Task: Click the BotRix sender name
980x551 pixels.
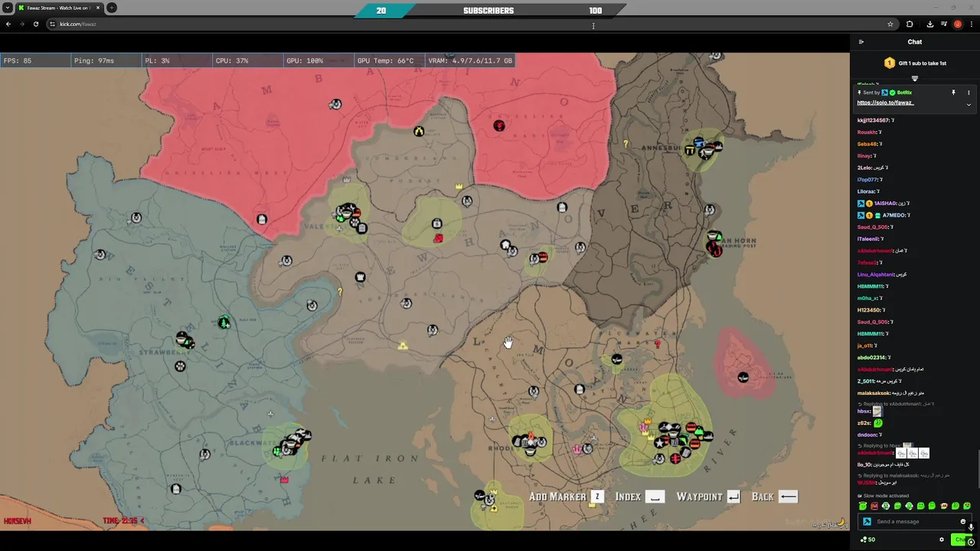Action: point(904,93)
